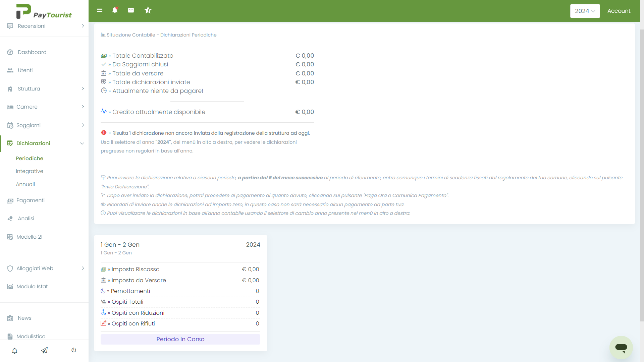This screenshot has height=362, width=644.
Task: Click the Ospiti con Riduzioni row
Action: (x=180, y=313)
